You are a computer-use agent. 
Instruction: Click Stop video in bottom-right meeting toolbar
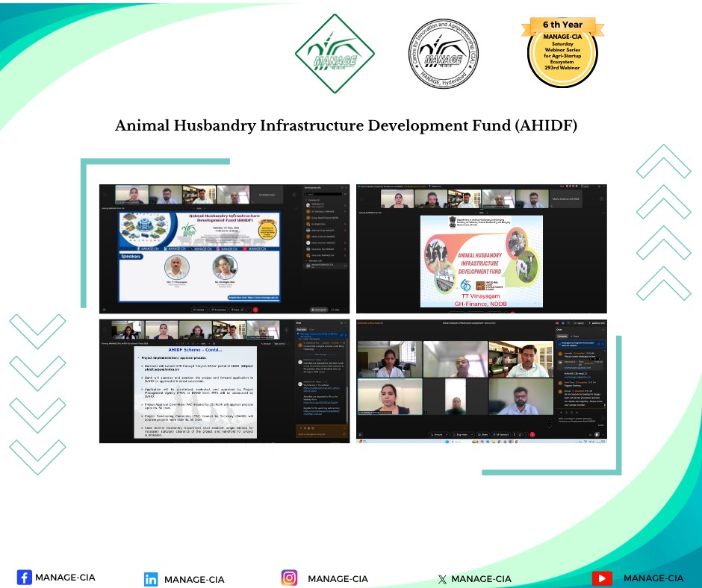(462, 434)
